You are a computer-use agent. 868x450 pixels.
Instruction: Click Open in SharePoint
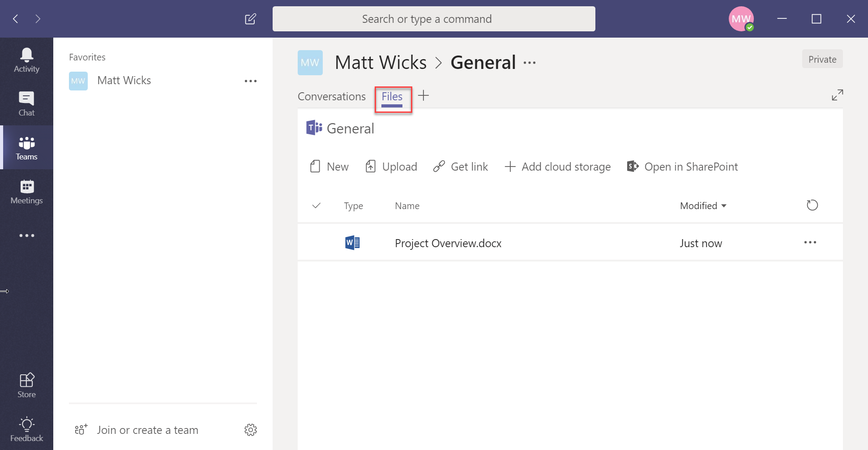682,167
